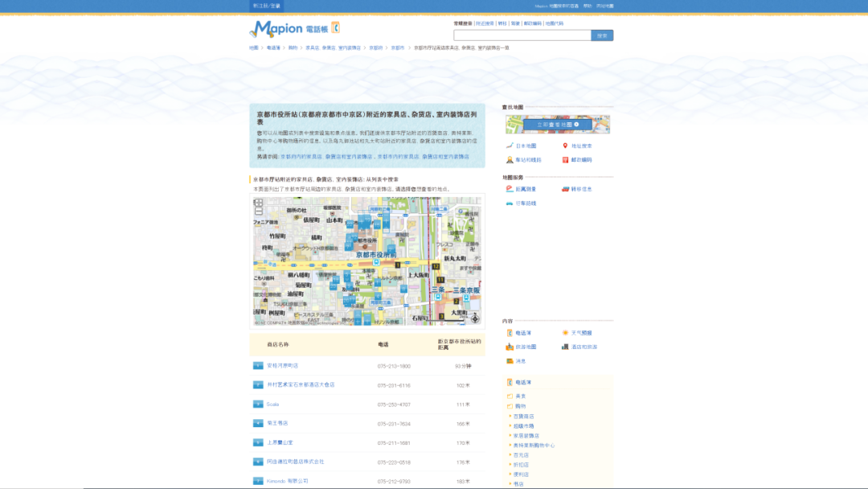868x489 pixels.
Task: Click phone number 075-253-4707
Action: (394, 405)
